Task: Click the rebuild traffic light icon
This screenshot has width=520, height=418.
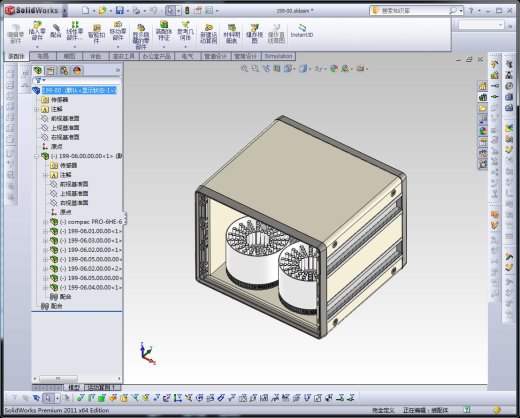Action: (187, 11)
